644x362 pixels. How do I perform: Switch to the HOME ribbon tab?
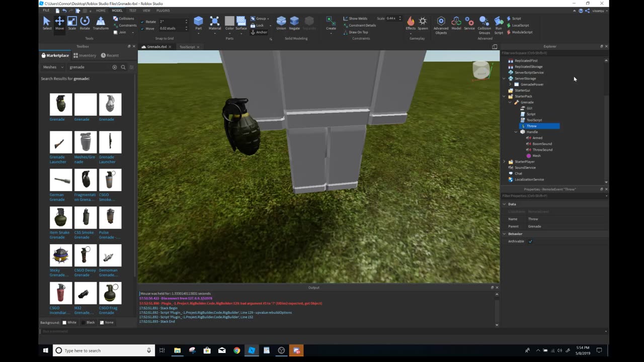101,10
